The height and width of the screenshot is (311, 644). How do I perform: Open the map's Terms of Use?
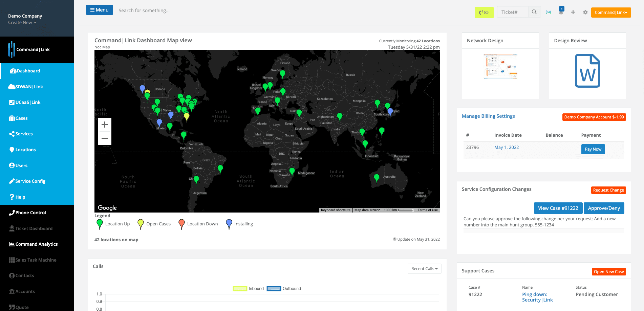pos(428,210)
